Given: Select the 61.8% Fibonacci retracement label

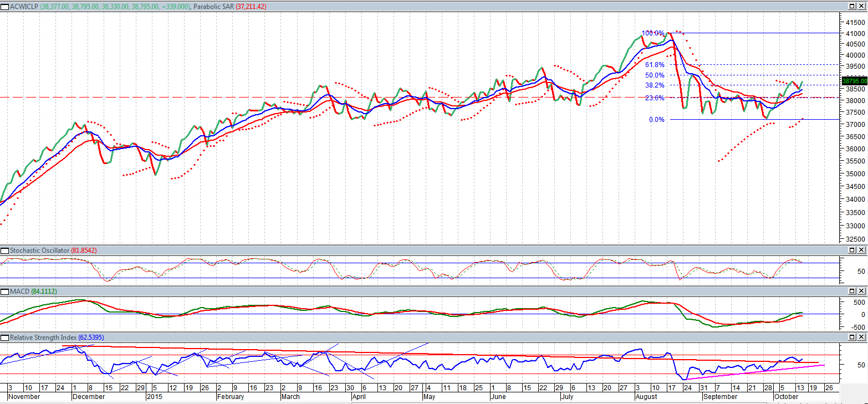Looking at the screenshot, I should (655, 65).
